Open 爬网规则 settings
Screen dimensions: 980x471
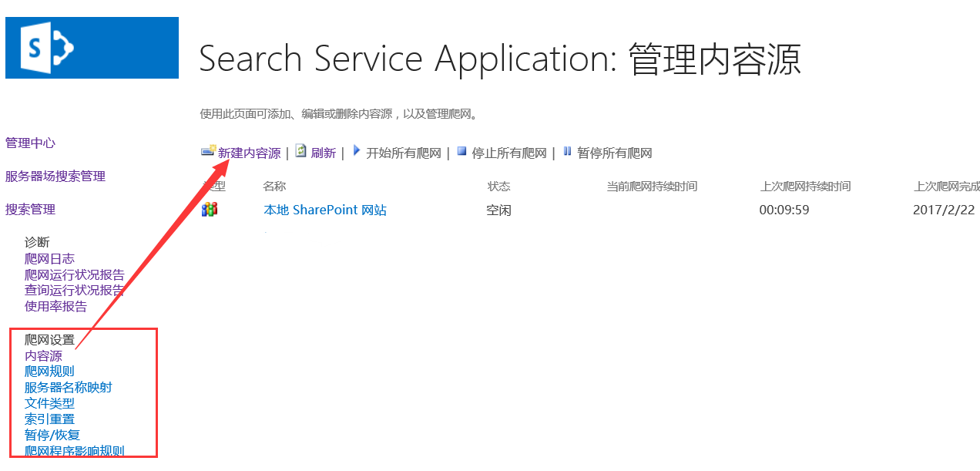pyautogui.click(x=49, y=371)
